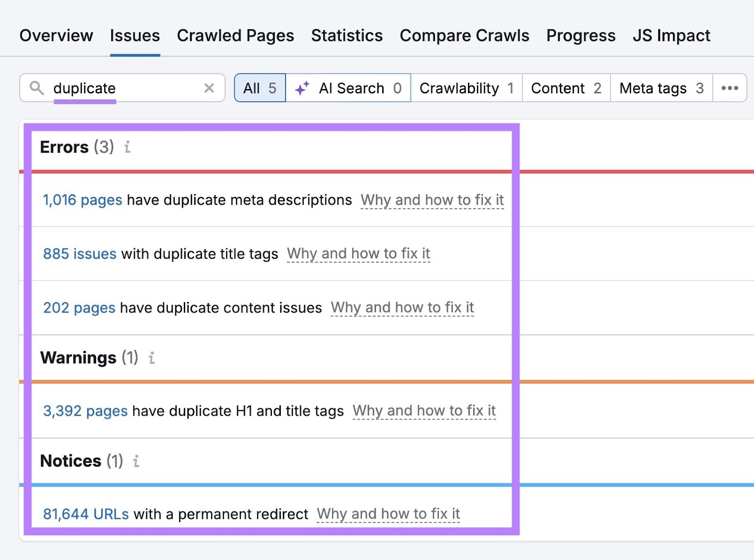Viewport: 754px width, 560px height.
Task: Switch to the Statistics tab
Action: click(347, 35)
